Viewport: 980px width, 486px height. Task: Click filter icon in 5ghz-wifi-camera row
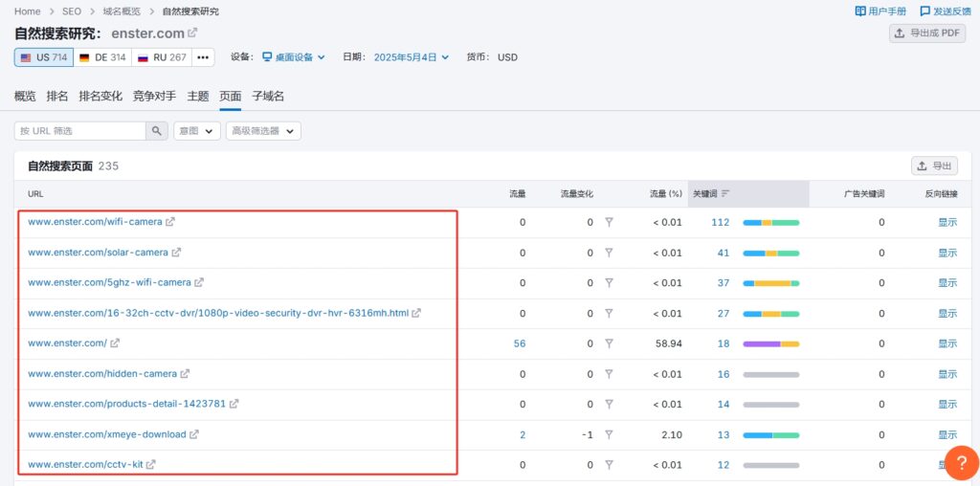(609, 282)
